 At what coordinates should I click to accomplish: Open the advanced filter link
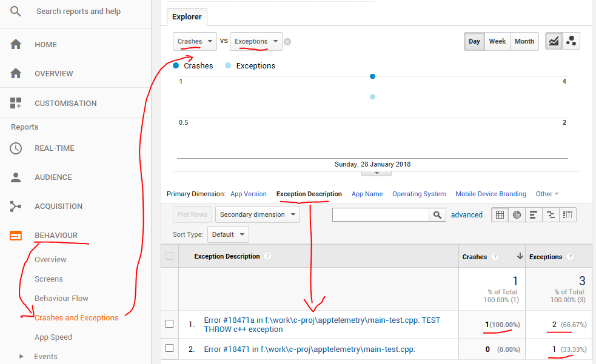click(467, 215)
